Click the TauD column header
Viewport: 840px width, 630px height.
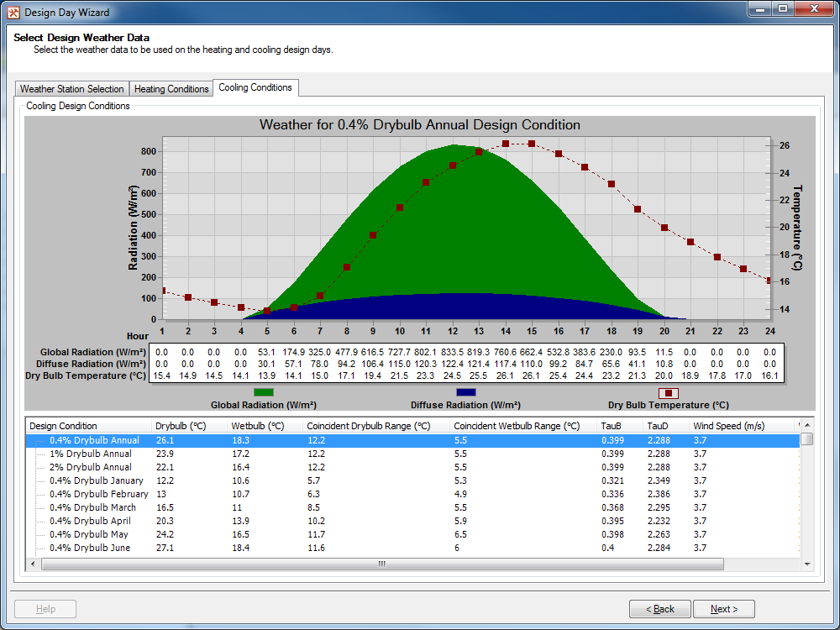point(666,426)
